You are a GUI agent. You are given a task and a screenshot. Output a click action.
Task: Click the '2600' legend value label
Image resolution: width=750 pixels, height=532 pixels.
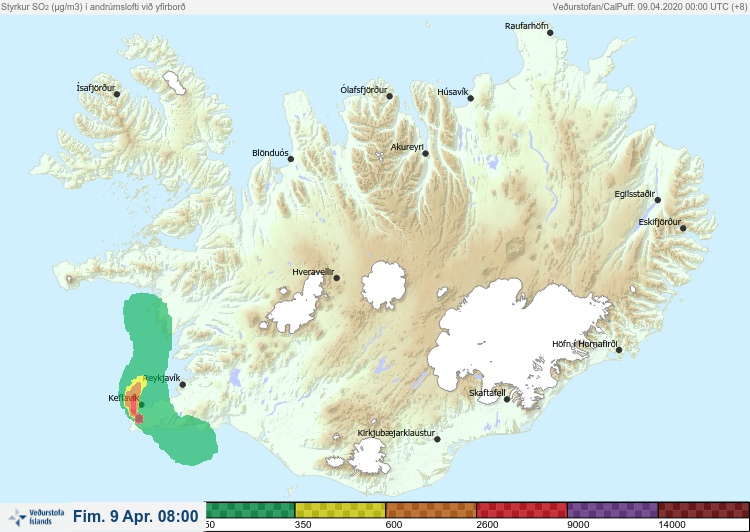[x=487, y=525]
